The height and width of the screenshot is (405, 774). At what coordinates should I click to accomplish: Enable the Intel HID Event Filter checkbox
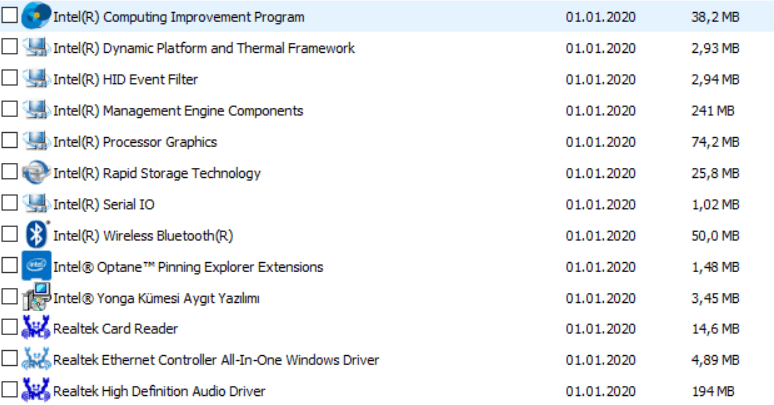9,78
